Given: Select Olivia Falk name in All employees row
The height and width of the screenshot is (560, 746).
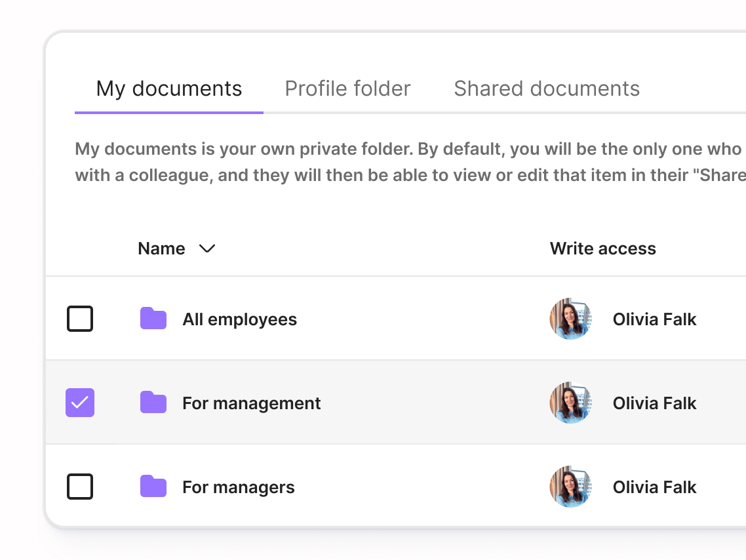Looking at the screenshot, I should (x=655, y=319).
